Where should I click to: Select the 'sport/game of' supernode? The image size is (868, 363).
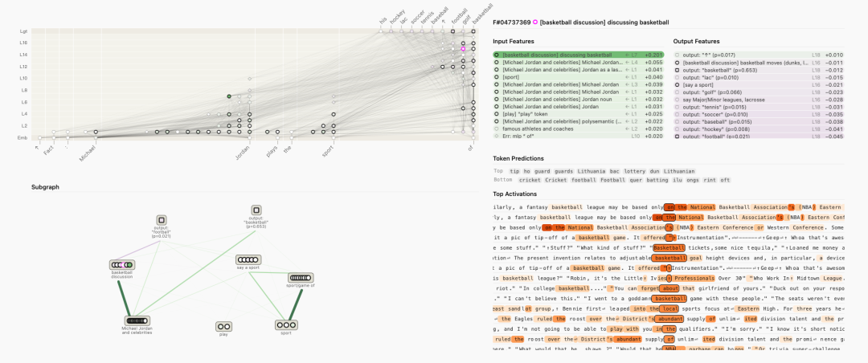click(x=301, y=278)
